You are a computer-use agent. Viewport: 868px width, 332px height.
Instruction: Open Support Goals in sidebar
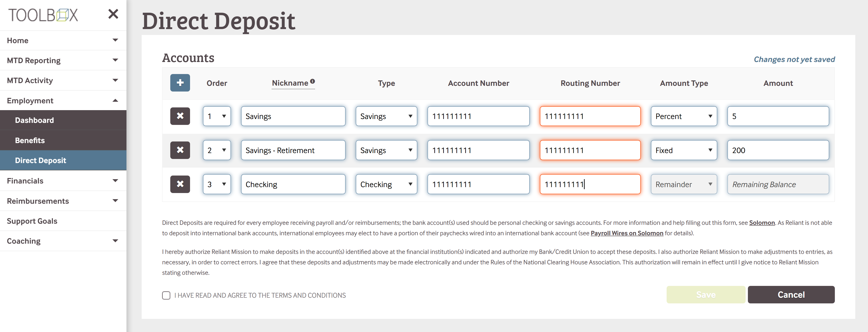(x=32, y=221)
